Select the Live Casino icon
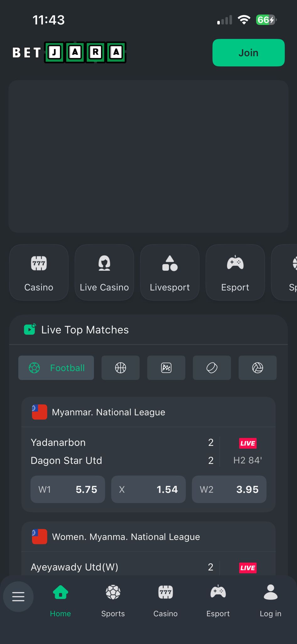 (104, 272)
